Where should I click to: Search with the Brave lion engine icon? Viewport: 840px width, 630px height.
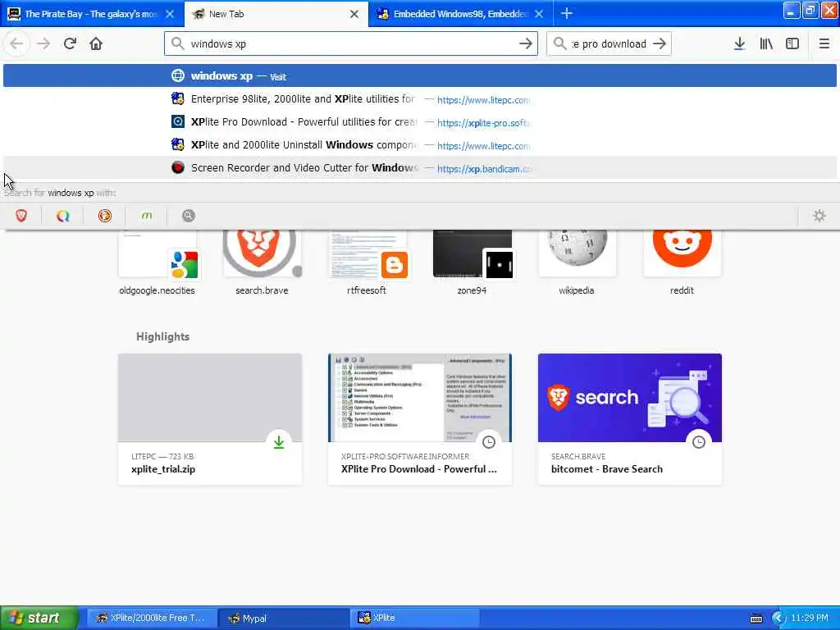tap(21, 216)
